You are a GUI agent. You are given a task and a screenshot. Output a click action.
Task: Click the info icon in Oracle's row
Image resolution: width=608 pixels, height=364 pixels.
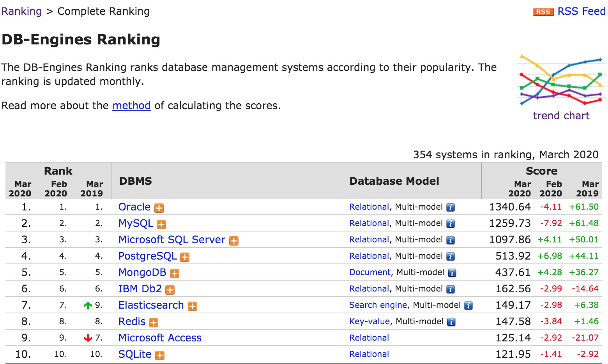point(451,207)
